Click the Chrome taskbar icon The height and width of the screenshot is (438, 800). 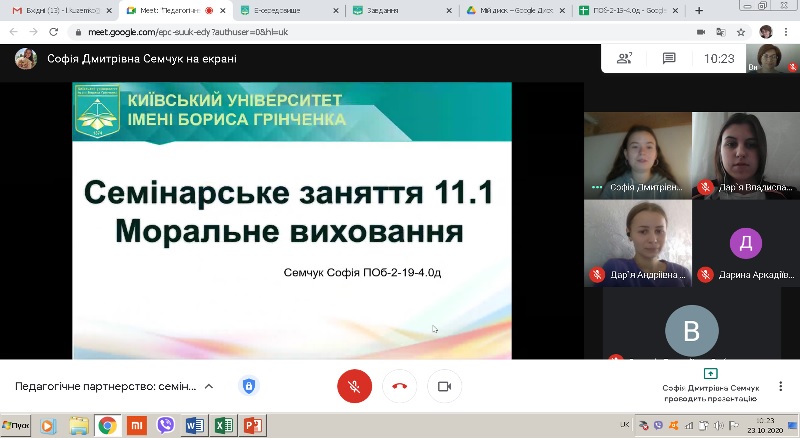point(108,425)
